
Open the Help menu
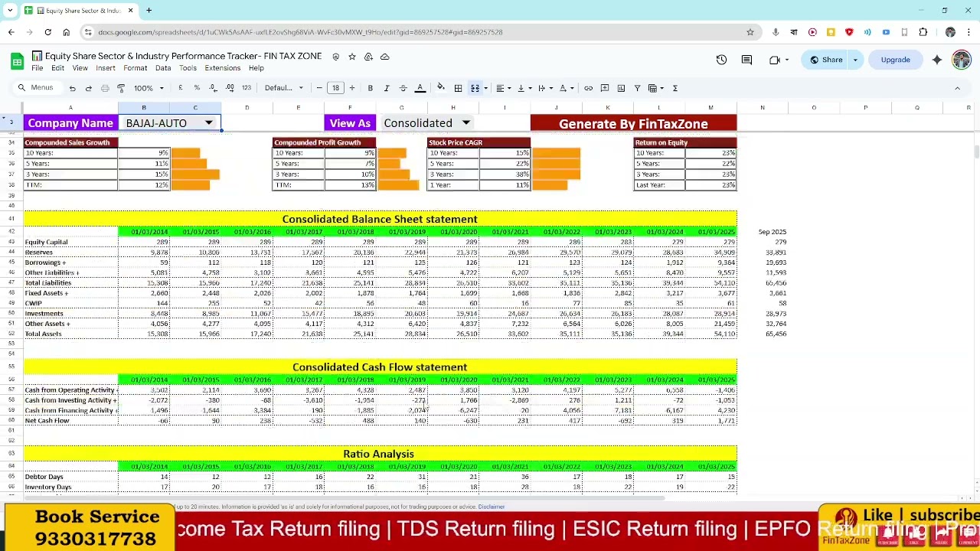point(256,68)
